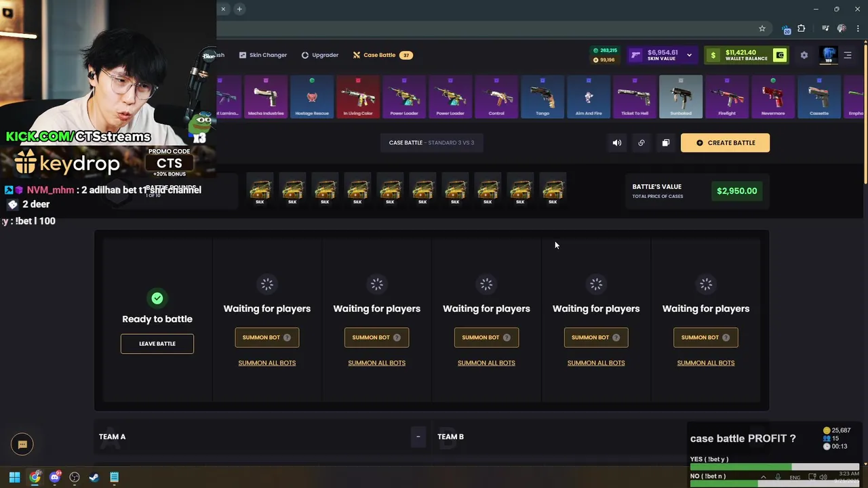868x488 pixels.
Task: Select the Cassette drop thumbnail
Action: [819, 97]
